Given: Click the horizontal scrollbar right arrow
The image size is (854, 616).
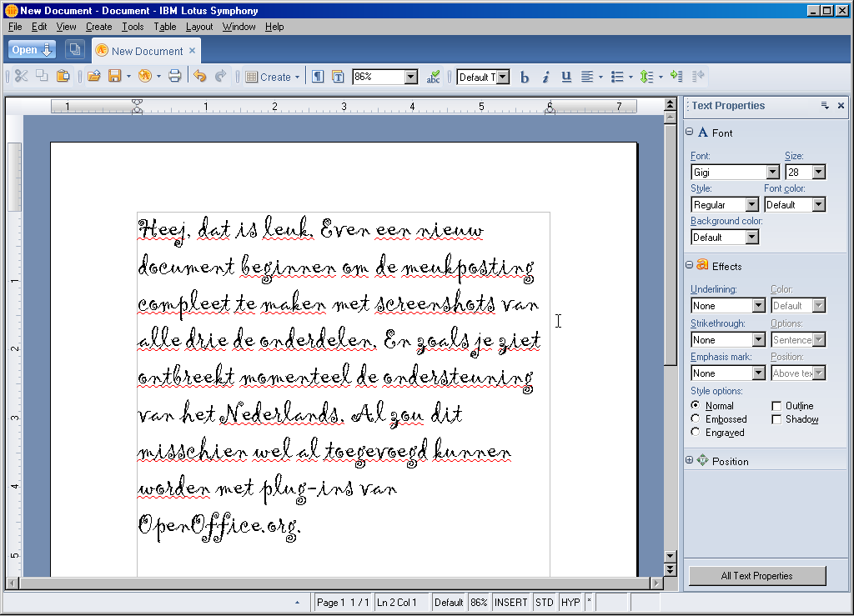Looking at the screenshot, I should [657, 583].
